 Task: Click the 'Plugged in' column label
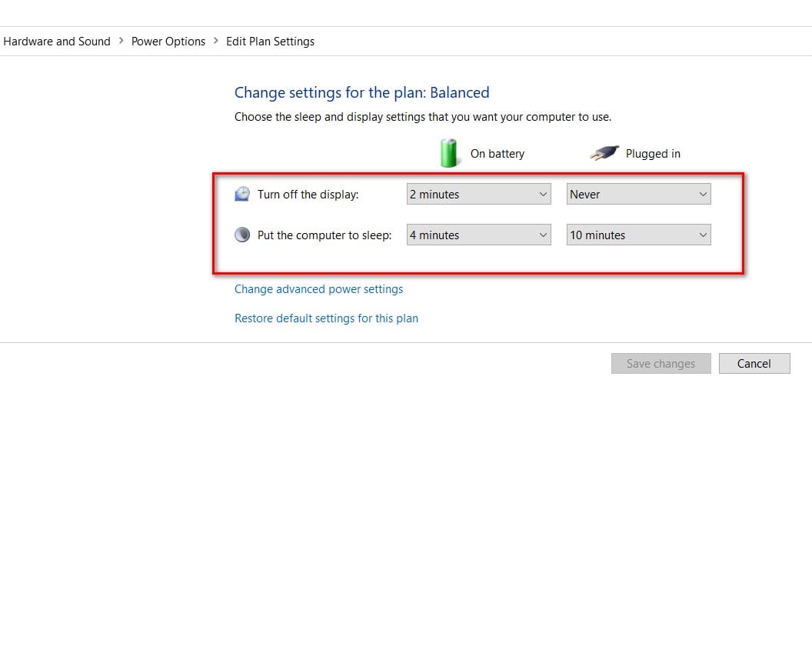[x=653, y=154]
